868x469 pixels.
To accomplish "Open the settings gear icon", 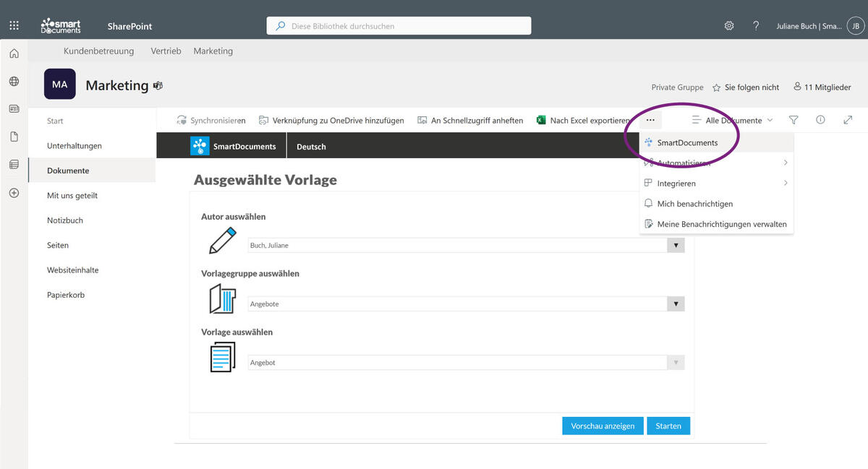I will click(x=729, y=26).
